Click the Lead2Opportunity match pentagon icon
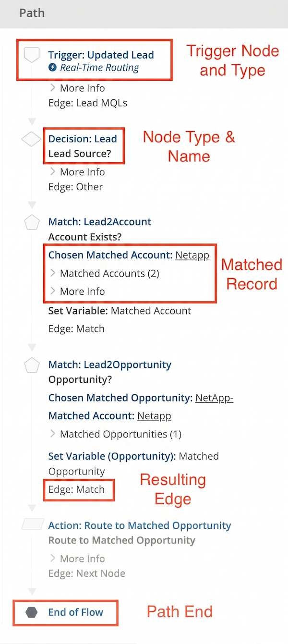This screenshot has height=644, width=288. 32,365
